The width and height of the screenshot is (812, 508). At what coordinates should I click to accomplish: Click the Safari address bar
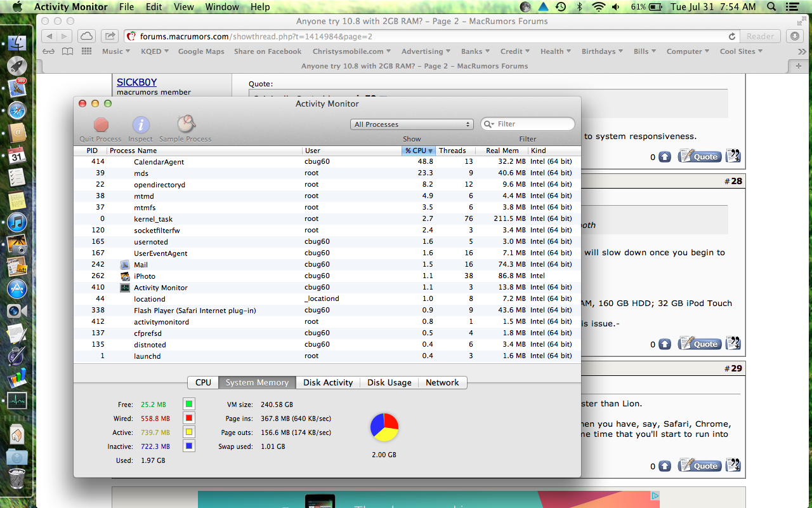click(431, 36)
